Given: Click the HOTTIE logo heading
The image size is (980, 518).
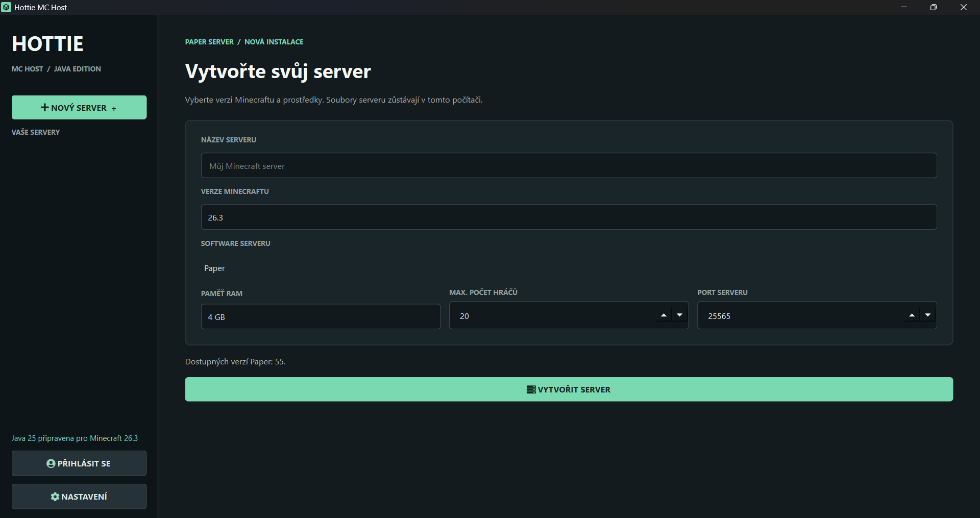Looking at the screenshot, I should pos(47,44).
